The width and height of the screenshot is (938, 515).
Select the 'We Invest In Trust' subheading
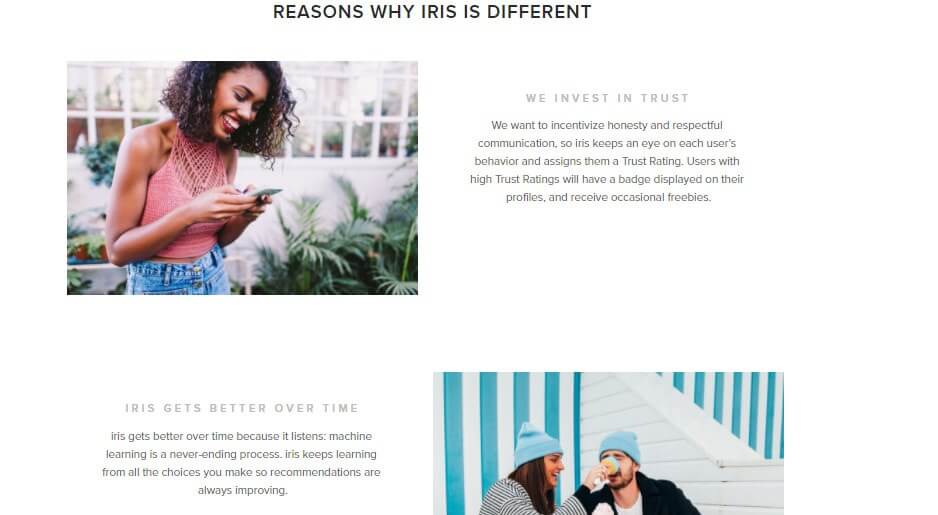click(x=607, y=98)
